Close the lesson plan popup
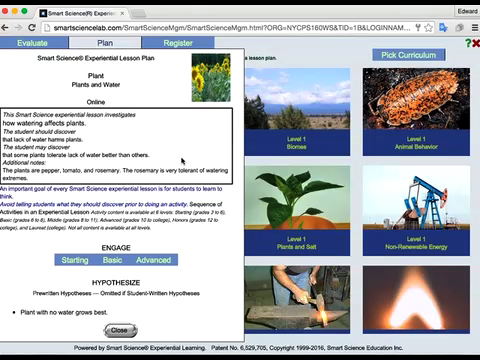The height and width of the screenshot is (360, 480). (x=120, y=330)
